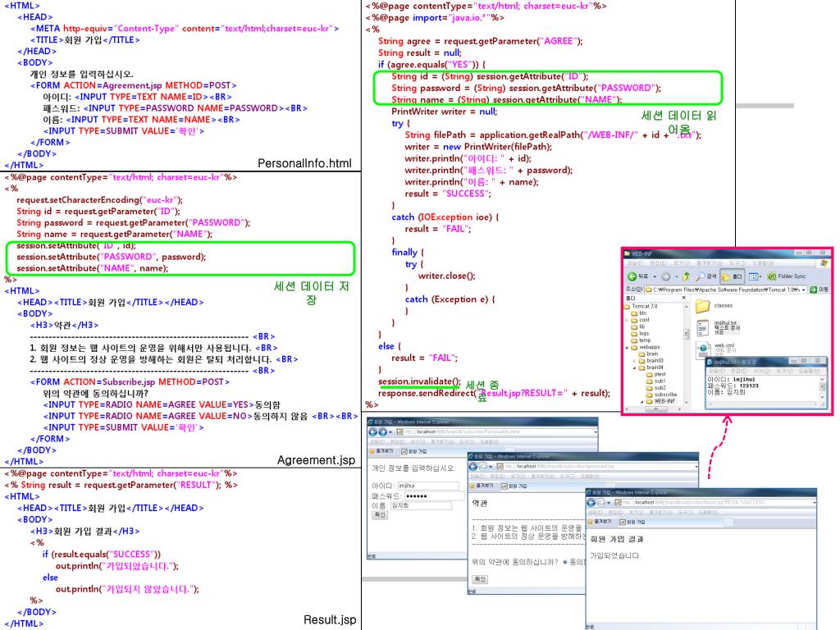The width and height of the screenshot is (840, 630).
Task: Collapse the webapps folder in tree
Action: pyautogui.click(x=628, y=347)
